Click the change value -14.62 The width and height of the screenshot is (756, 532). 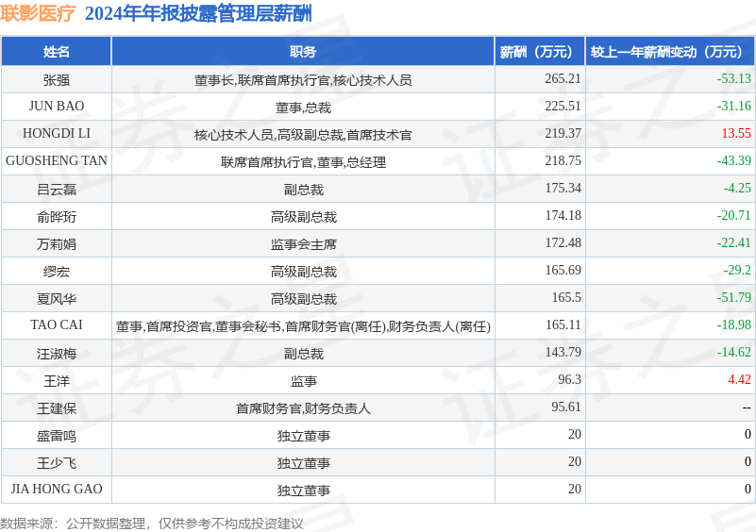click(734, 352)
